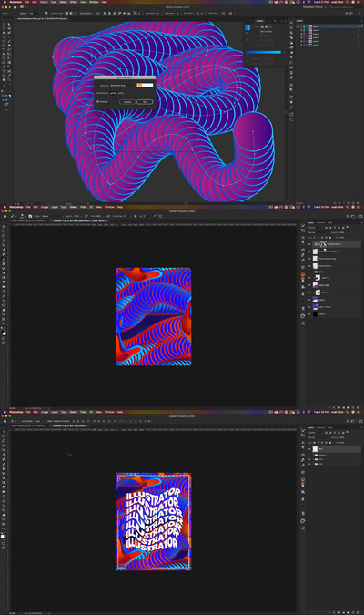
Task: Hide Layer 0 in the Hue/Saturation Photoshop window
Action: tap(309, 314)
